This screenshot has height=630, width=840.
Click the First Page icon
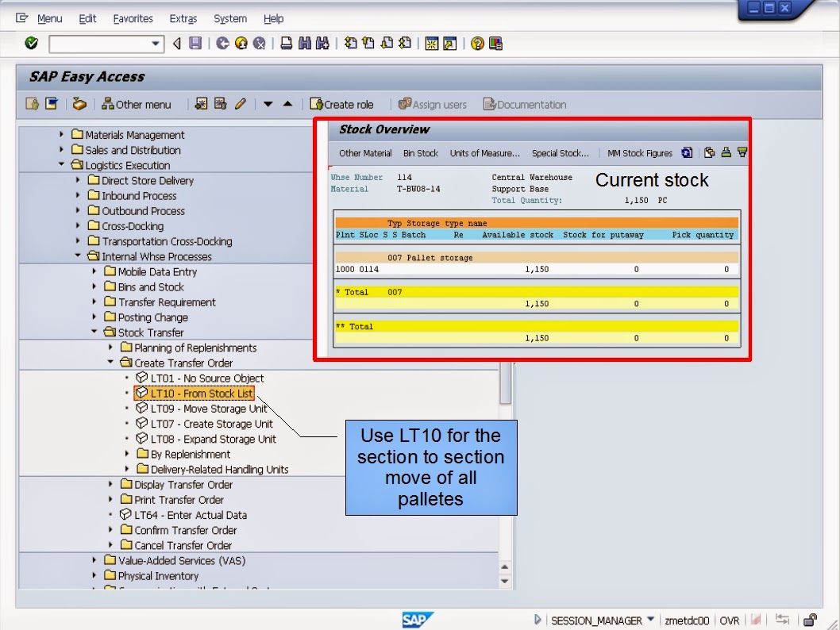click(351, 44)
